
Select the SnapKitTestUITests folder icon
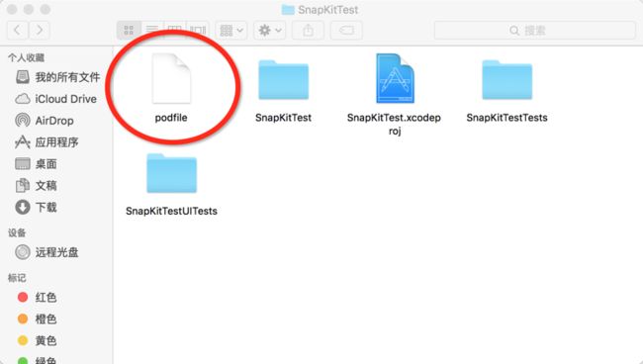tap(171, 173)
